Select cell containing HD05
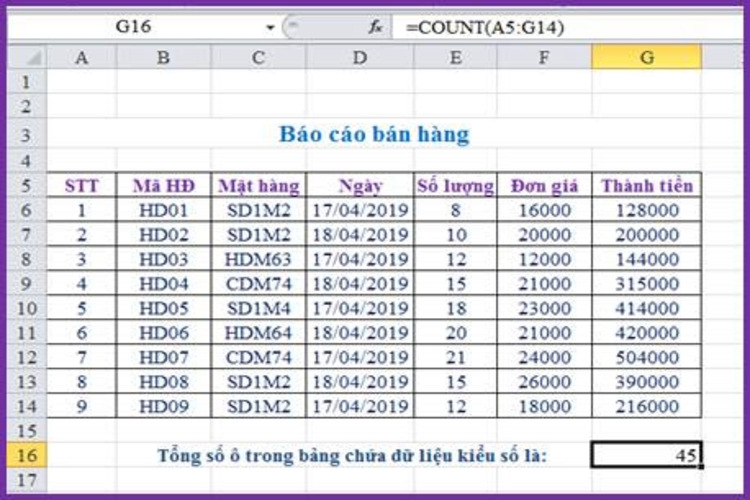 [x=164, y=308]
